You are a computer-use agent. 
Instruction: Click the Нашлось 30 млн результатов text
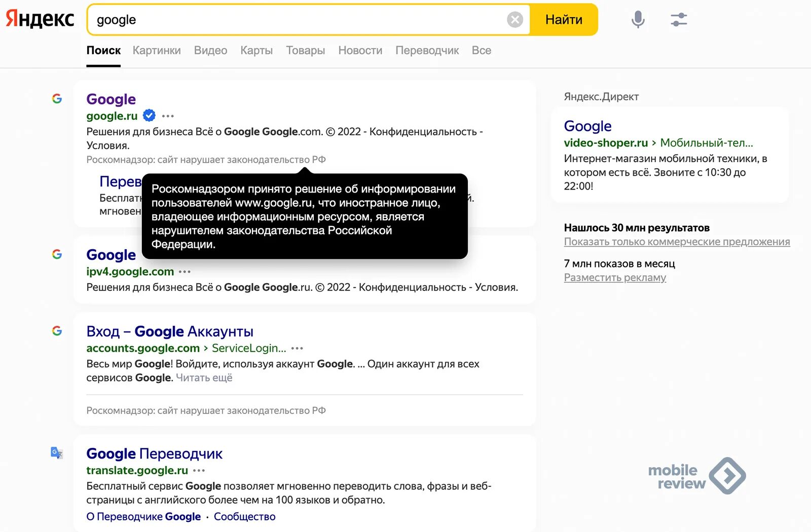click(637, 228)
